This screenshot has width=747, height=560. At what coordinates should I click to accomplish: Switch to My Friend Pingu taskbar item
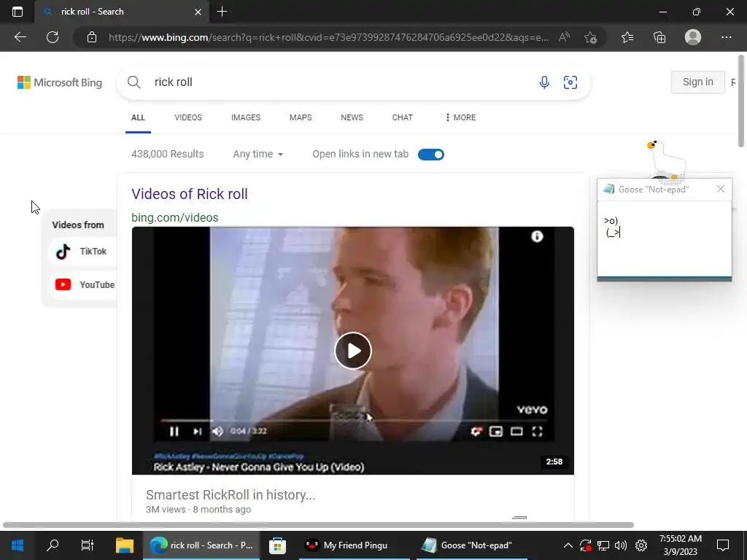(x=354, y=545)
